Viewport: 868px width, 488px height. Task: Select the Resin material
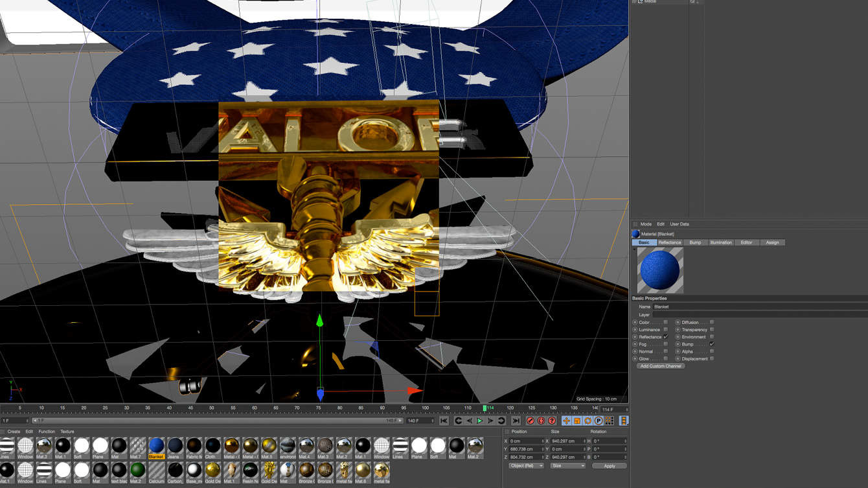[x=250, y=472]
